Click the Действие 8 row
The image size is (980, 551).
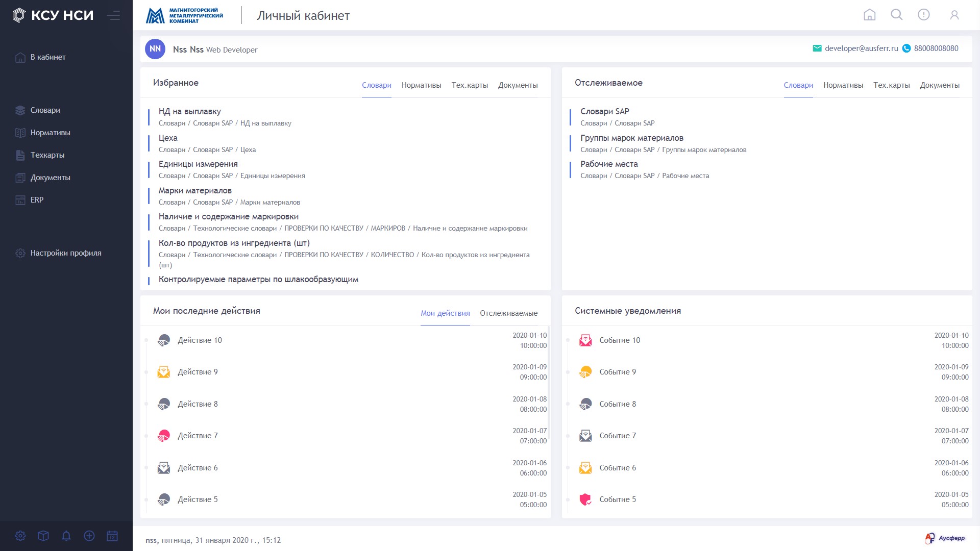click(x=346, y=404)
